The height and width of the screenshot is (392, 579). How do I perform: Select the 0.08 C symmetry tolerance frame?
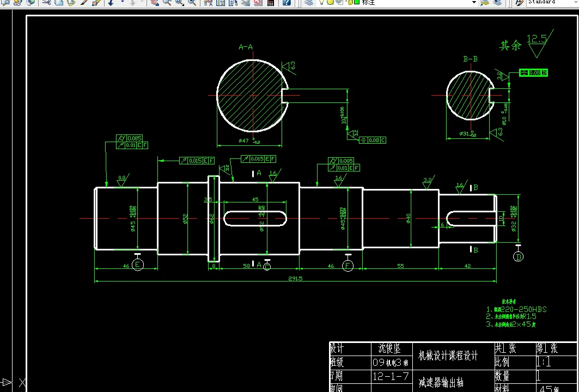373,140
